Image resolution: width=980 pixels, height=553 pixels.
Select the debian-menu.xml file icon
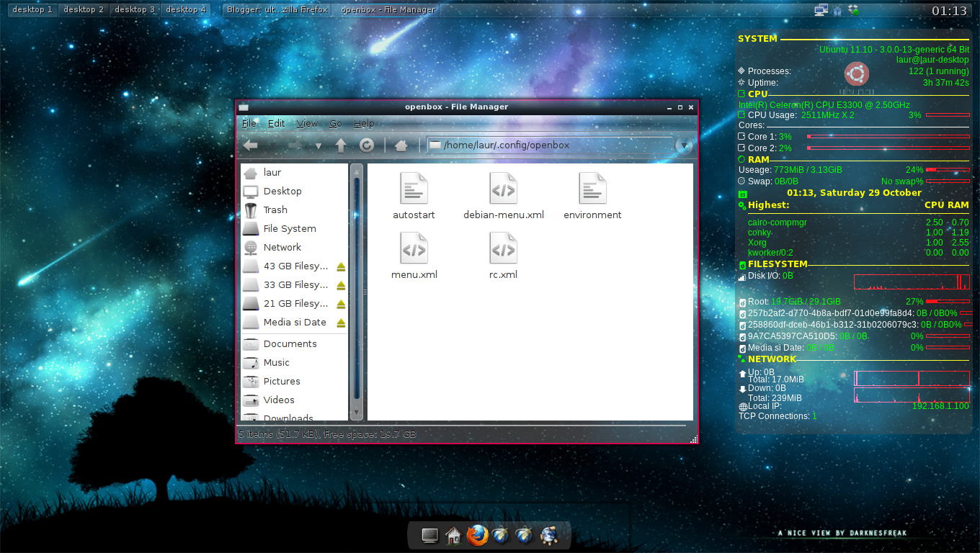pos(503,189)
